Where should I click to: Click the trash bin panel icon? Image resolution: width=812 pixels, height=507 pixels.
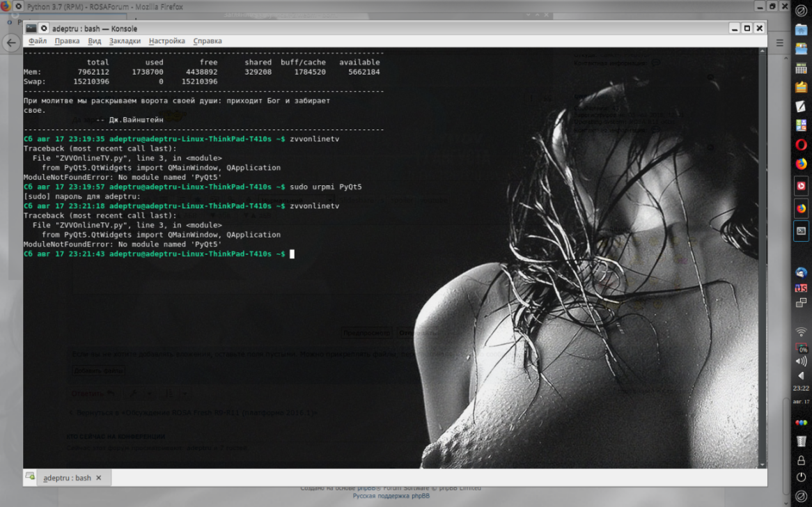pyautogui.click(x=801, y=440)
